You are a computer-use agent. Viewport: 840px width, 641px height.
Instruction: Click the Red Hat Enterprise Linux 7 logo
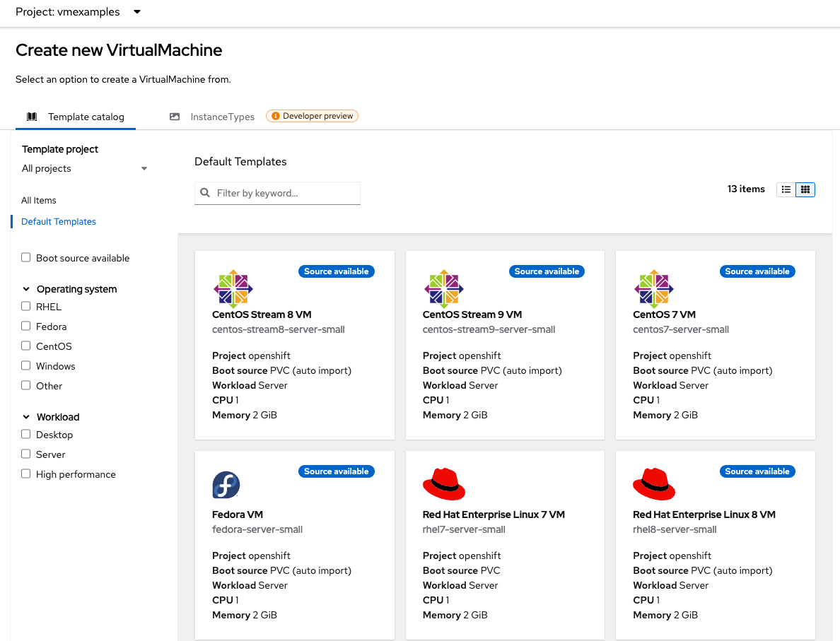[x=443, y=483]
